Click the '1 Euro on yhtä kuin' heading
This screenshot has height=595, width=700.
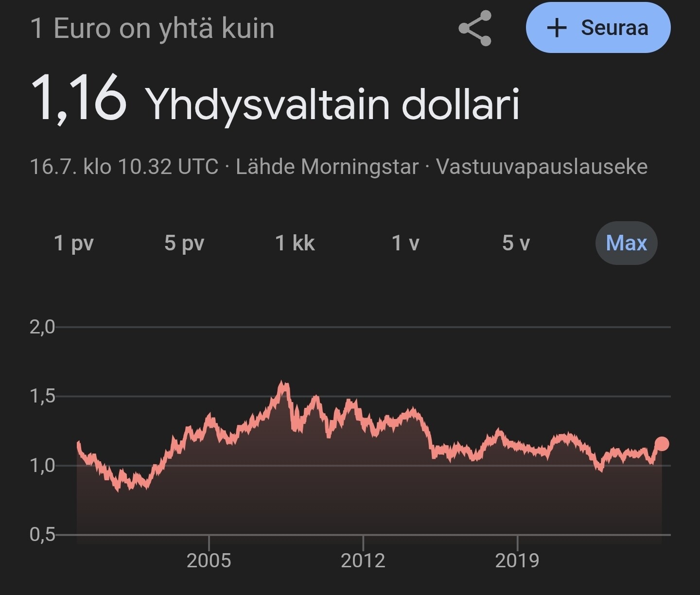[152, 28]
